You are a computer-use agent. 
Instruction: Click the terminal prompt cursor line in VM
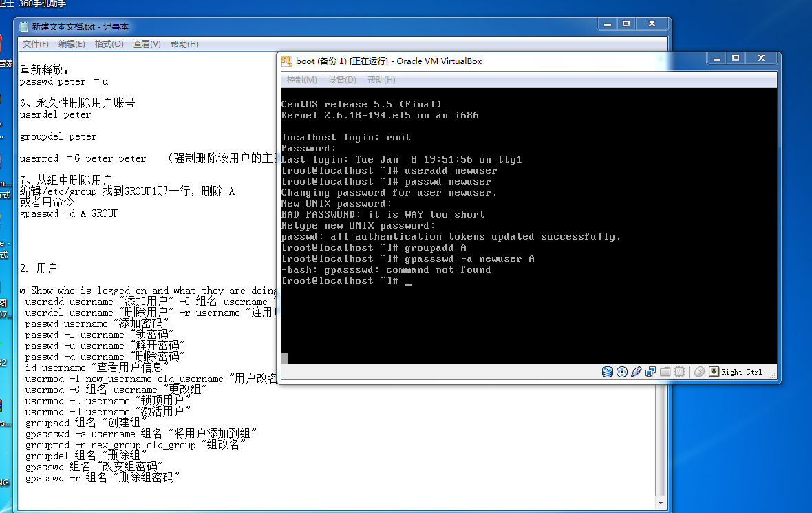(346, 281)
